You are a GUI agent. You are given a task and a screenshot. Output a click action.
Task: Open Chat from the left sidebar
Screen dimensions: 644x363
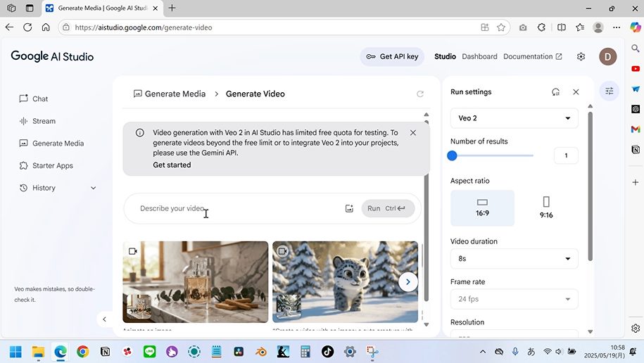40,99
